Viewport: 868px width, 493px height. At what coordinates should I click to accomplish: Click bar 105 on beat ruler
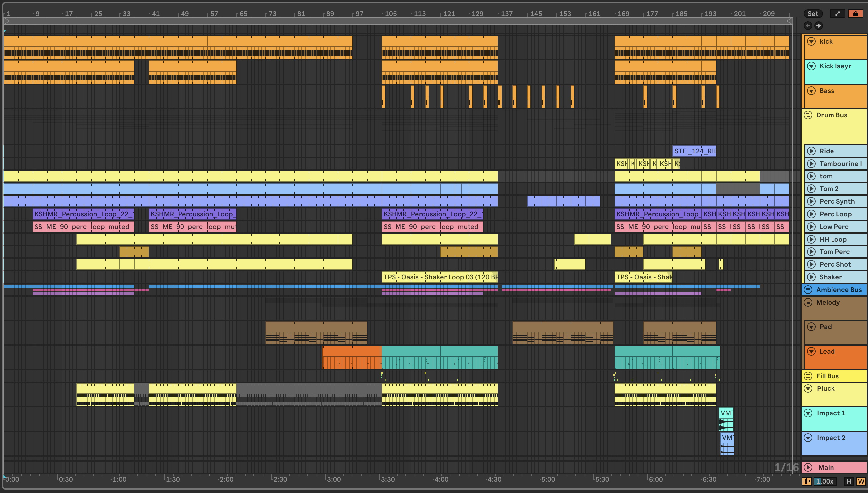390,14
